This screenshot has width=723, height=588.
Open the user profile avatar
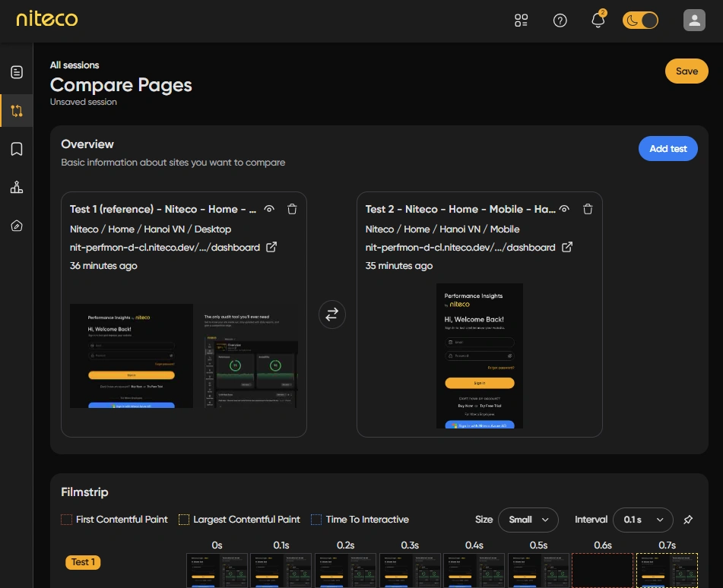[694, 21]
